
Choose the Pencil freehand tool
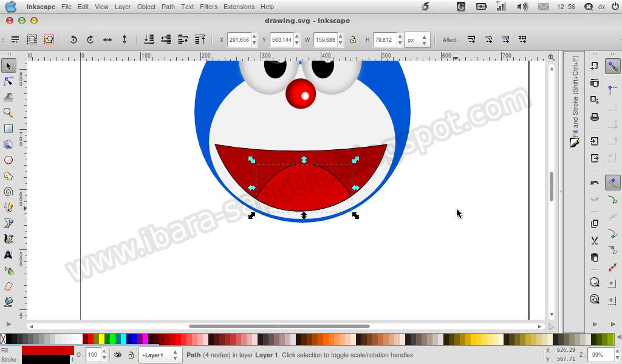click(x=9, y=207)
